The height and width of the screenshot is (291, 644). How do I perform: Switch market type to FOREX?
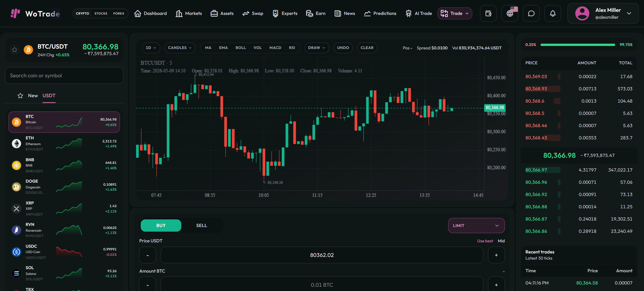(119, 13)
